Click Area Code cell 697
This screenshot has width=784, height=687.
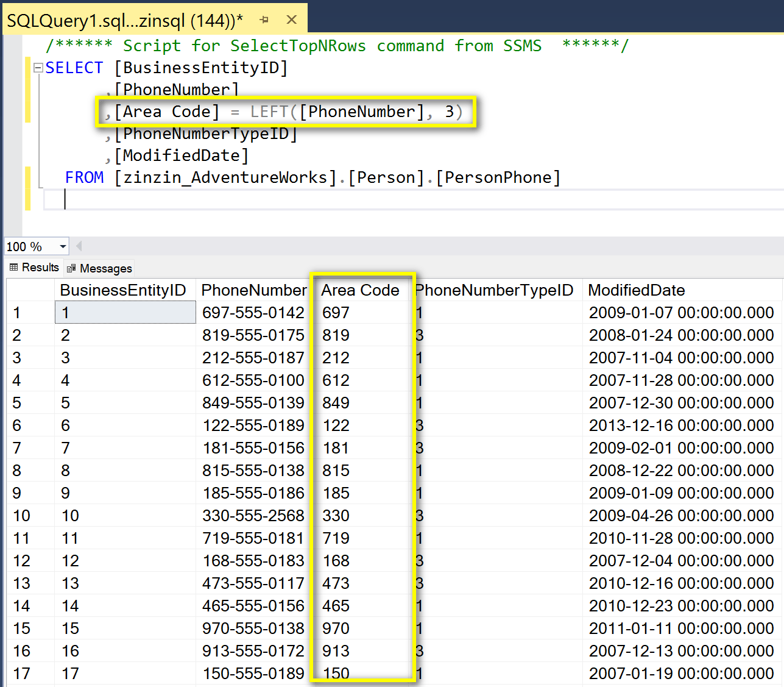coord(362,313)
